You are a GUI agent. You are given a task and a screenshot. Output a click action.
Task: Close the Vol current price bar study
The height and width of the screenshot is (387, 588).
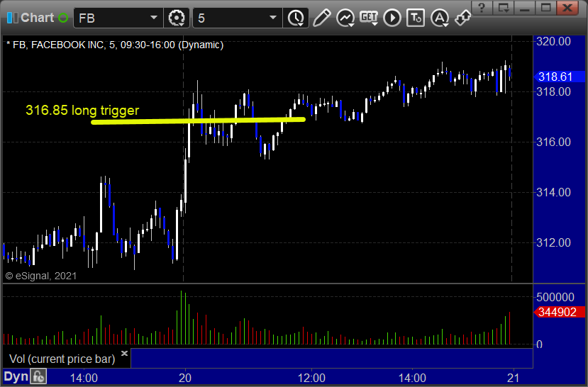click(125, 353)
